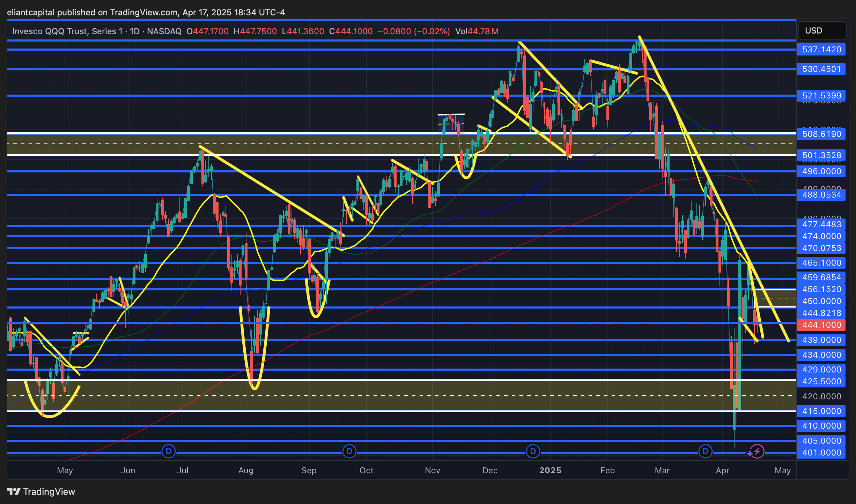Screen dimensions: 856x504
Task: Click the TradingView logo at bottom left
Action: tap(41, 491)
